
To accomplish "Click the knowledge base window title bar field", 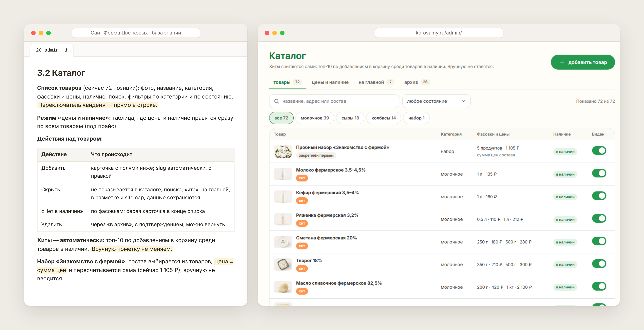I will pyautogui.click(x=136, y=33).
